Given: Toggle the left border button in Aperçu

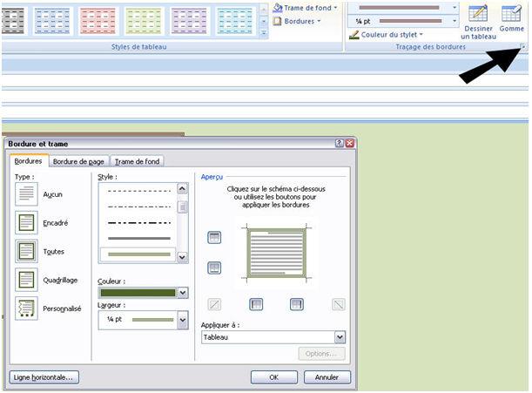Looking at the screenshot, I should (256, 304).
